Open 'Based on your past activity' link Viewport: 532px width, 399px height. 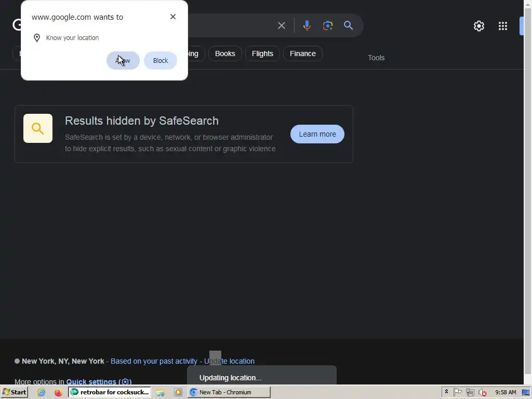[x=154, y=361]
